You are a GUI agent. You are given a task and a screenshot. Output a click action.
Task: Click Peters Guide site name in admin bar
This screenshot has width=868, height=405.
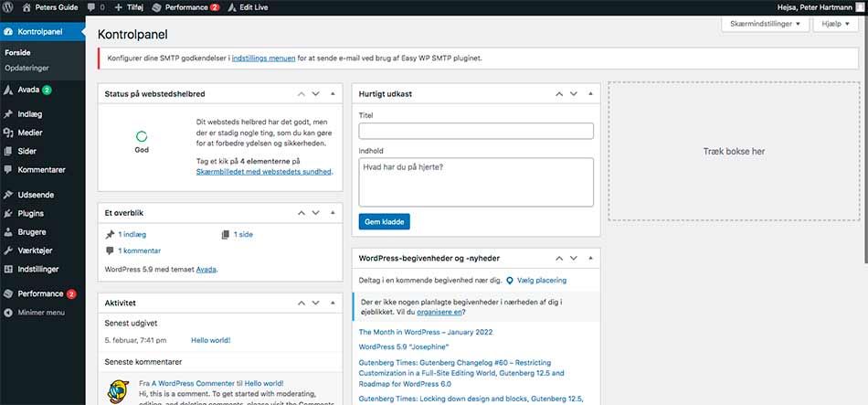pos(57,7)
